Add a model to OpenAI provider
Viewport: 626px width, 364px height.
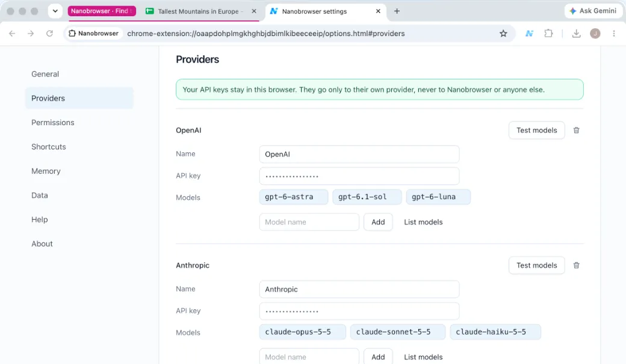pyautogui.click(x=378, y=222)
